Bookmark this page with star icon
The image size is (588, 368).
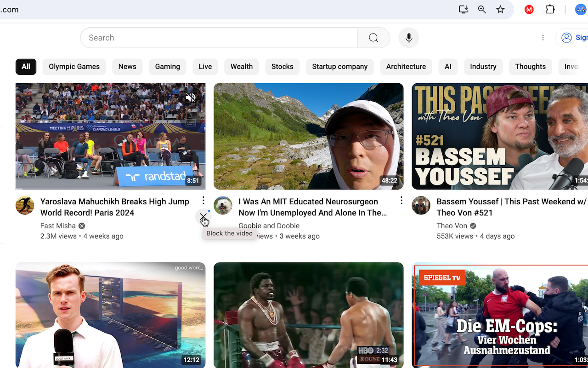[x=500, y=10]
